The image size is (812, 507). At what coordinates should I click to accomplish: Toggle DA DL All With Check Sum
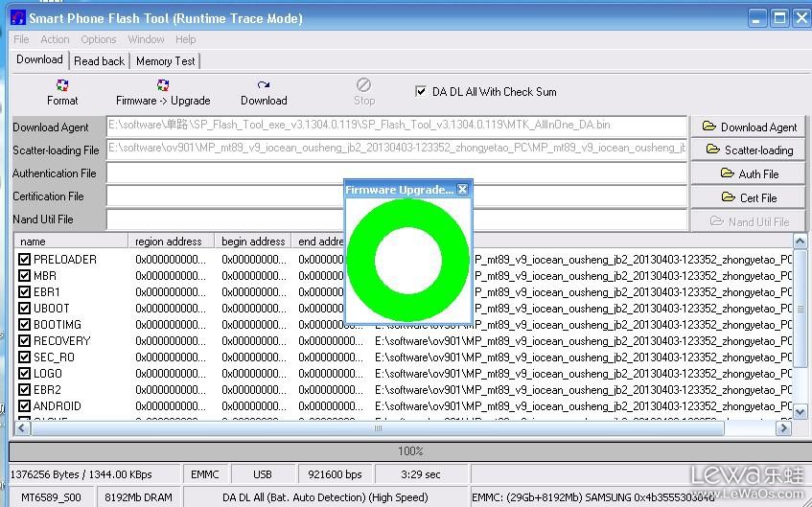point(421,92)
